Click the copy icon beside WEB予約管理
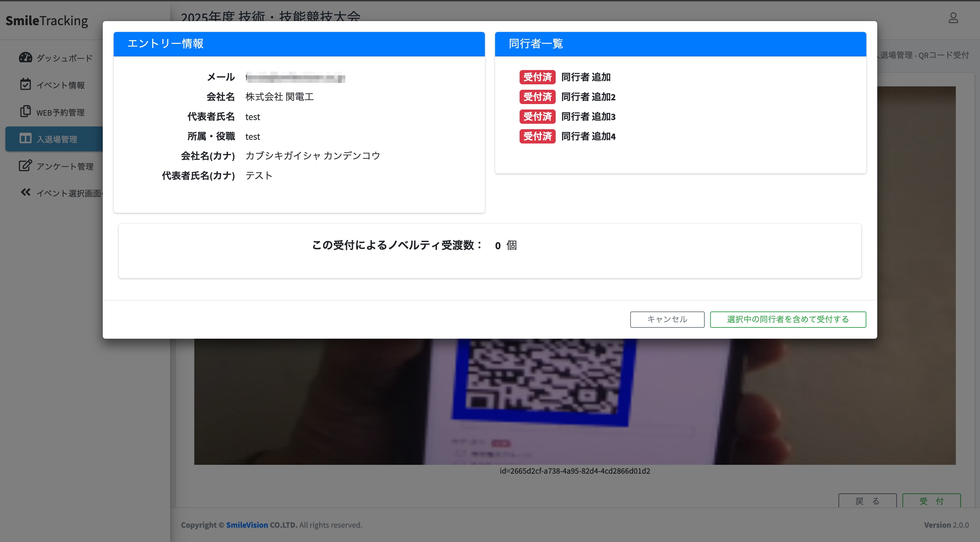The height and width of the screenshot is (542, 980). point(26,112)
